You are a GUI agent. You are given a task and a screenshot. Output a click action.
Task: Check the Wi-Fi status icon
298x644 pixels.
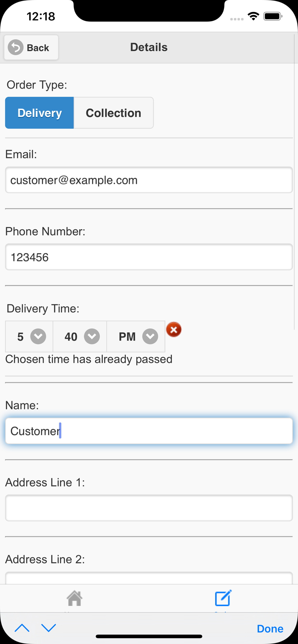253,16
